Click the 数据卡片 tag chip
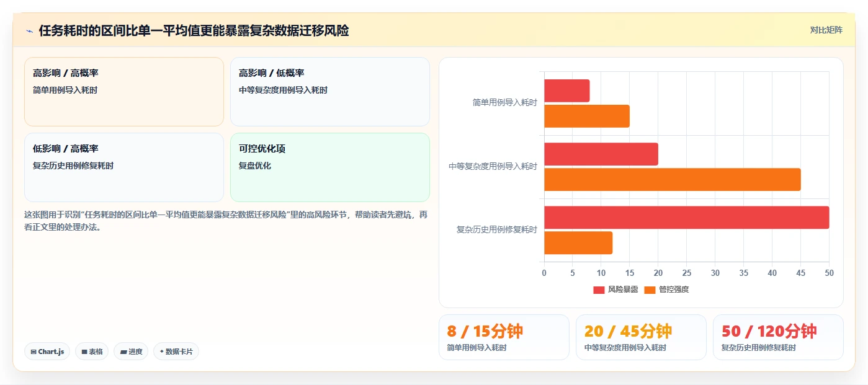 pyautogui.click(x=176, y=352)
